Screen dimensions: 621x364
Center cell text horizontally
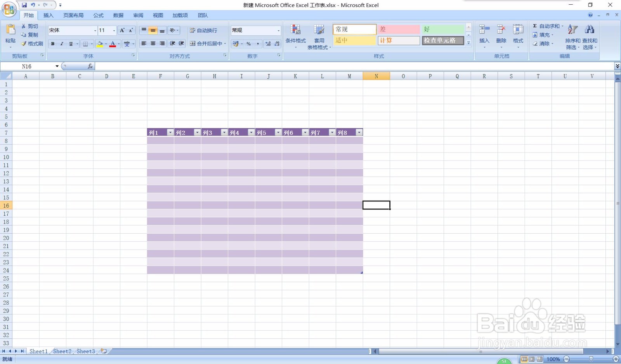coord(153,43)
